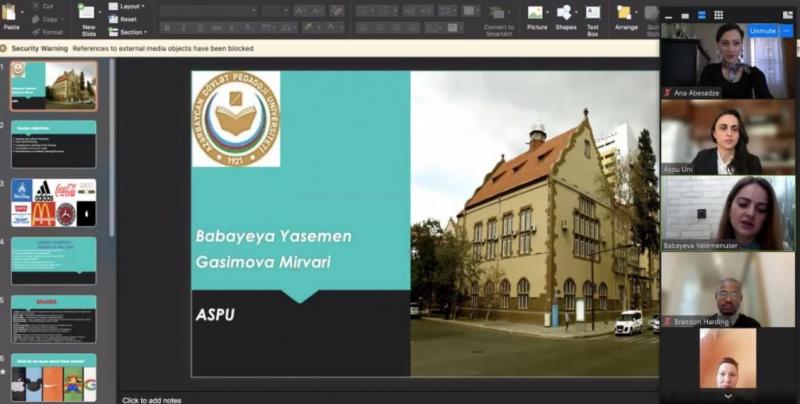Click the 'Click to add notes' field
Viewport: 800px width, 404px height.
(152, 400)
